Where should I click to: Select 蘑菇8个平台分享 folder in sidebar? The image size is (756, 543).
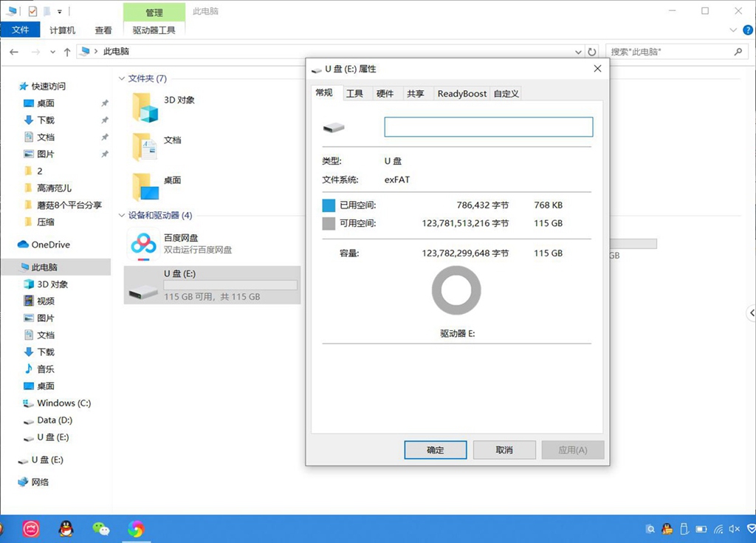pos(69,205)
